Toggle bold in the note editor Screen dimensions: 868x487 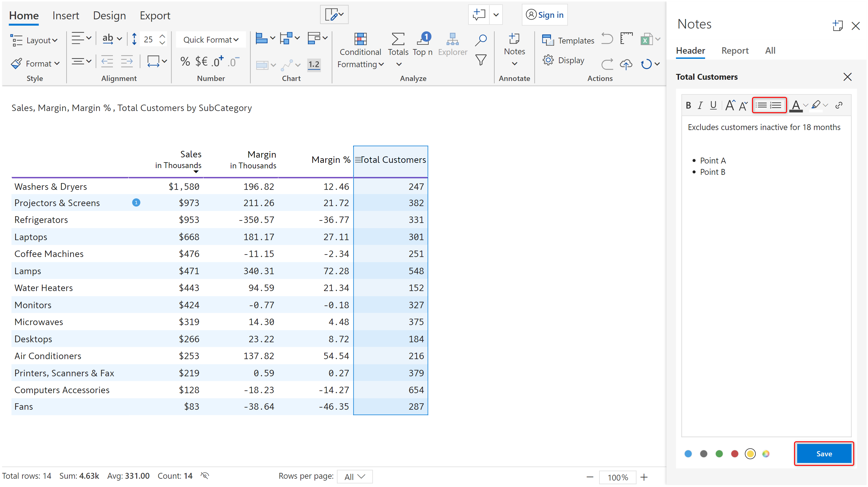(x=689, y=105)
